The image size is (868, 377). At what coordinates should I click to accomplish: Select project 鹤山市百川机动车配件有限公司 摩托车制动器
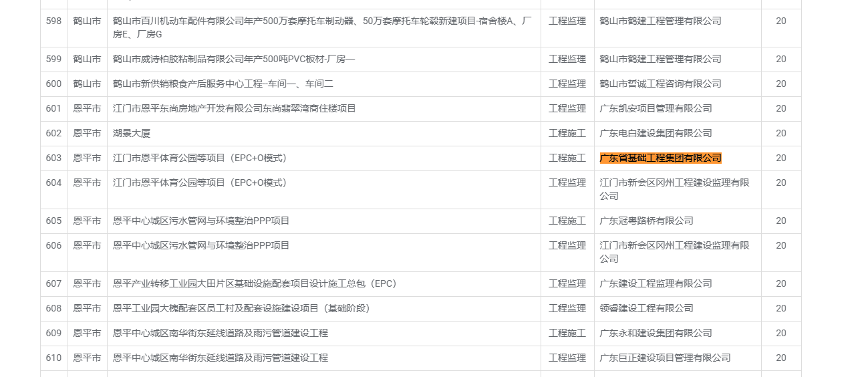coord(323,28)
